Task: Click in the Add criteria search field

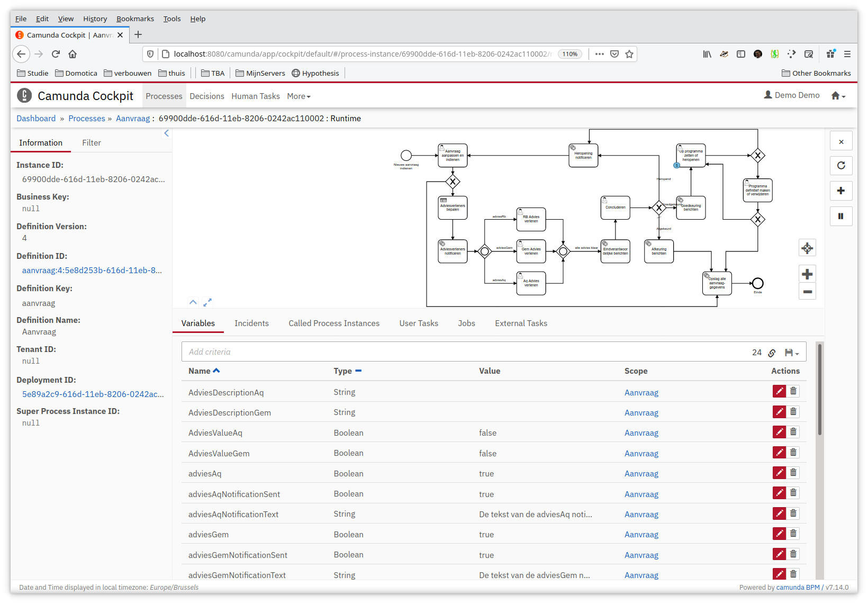Action: (x=466, y=352)
